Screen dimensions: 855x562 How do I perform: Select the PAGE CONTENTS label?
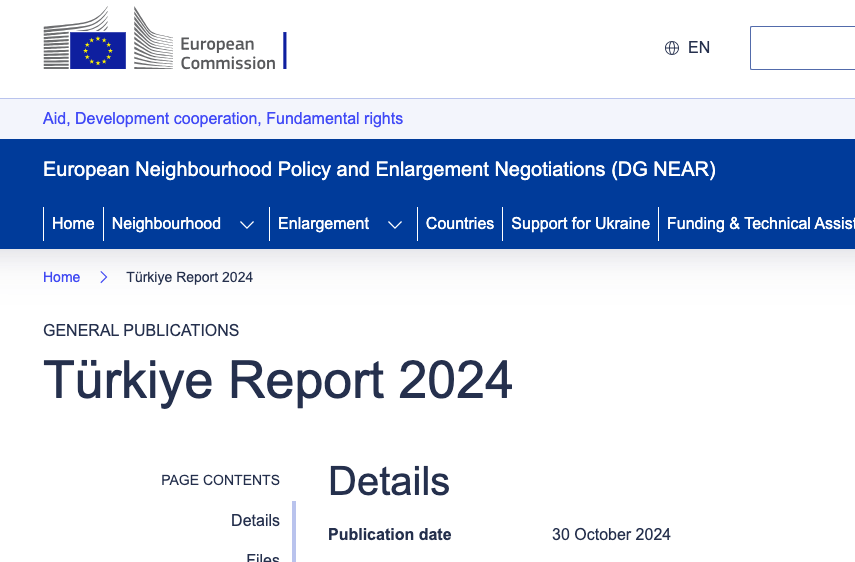point(220,480)
